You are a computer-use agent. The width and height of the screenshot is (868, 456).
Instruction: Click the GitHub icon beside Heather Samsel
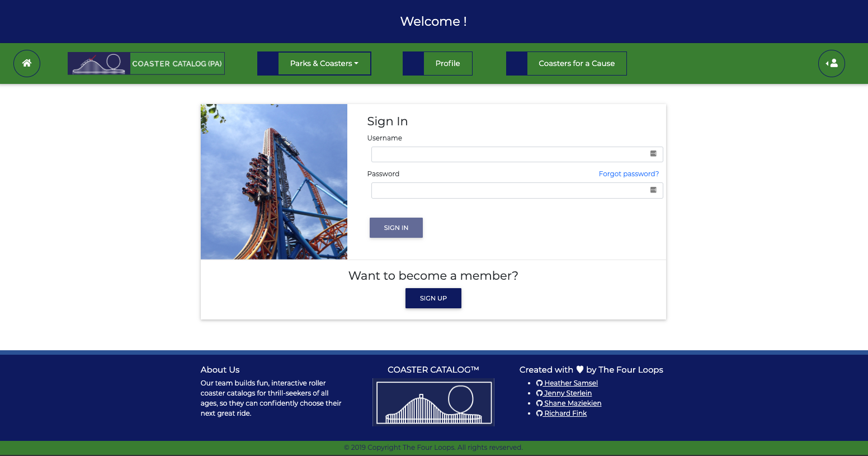point(539,383)
